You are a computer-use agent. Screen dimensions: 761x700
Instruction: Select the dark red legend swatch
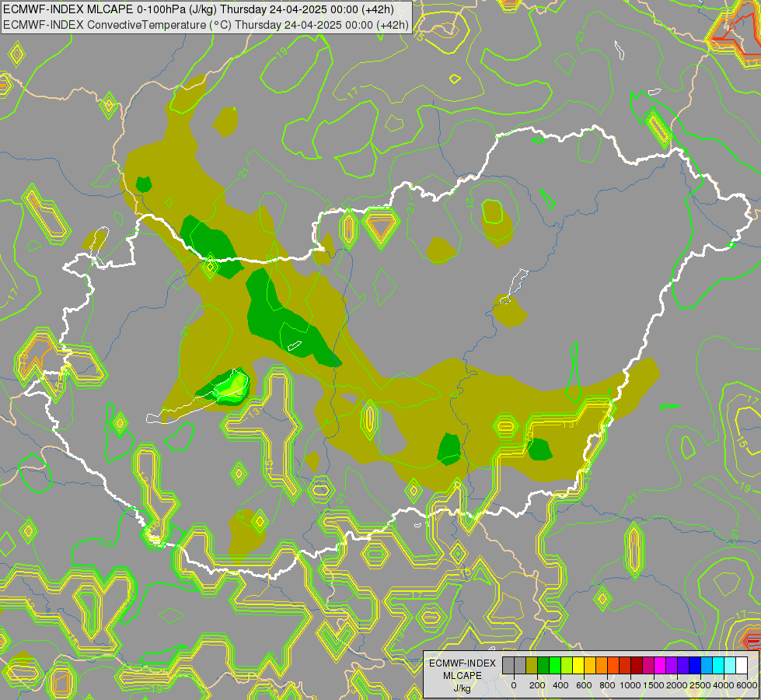click(x=637, y=666)
